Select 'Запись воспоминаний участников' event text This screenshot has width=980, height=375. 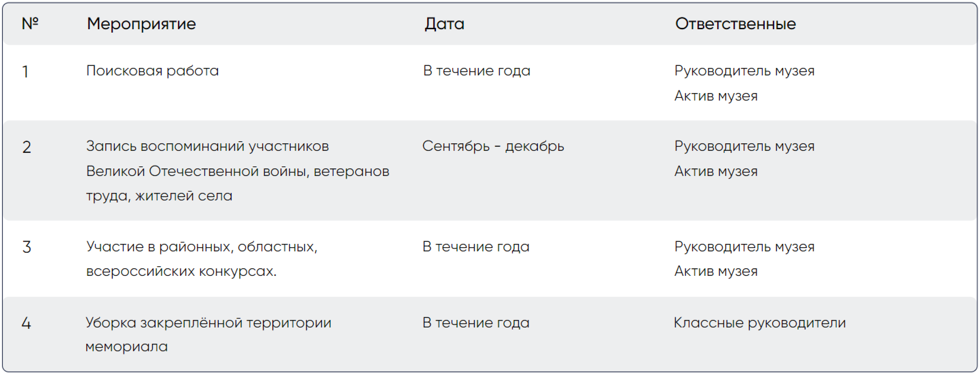pos(207,147)
